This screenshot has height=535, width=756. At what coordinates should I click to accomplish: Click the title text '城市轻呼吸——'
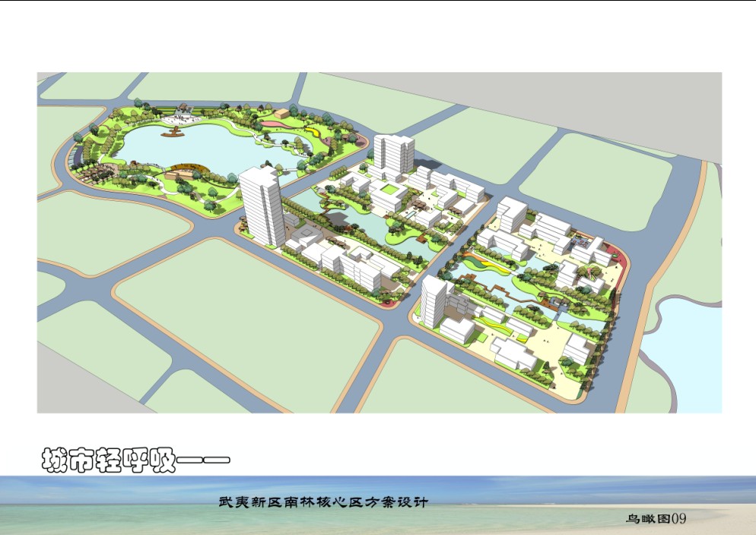click(x=136, y=460)
